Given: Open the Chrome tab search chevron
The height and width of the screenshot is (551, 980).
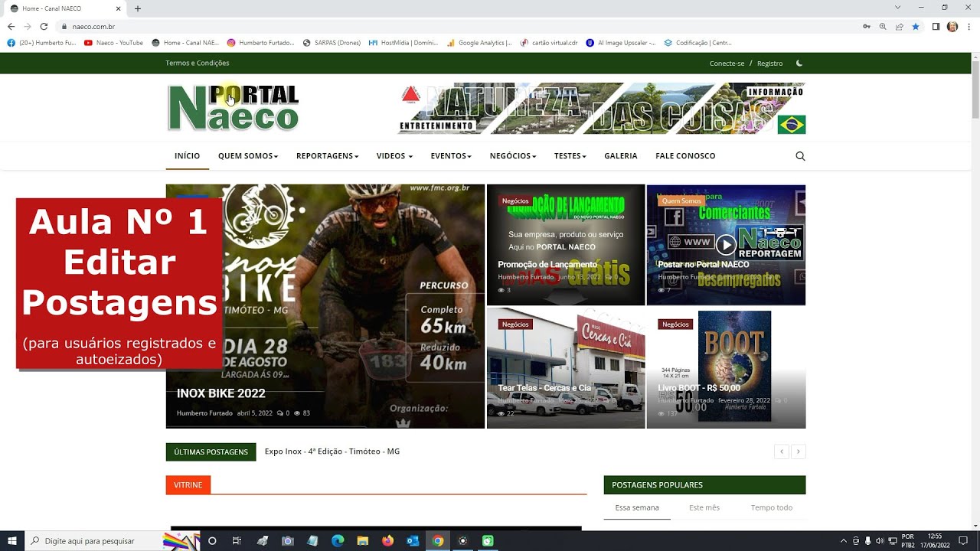Looking at the screenshot, I should pos(897,7).
